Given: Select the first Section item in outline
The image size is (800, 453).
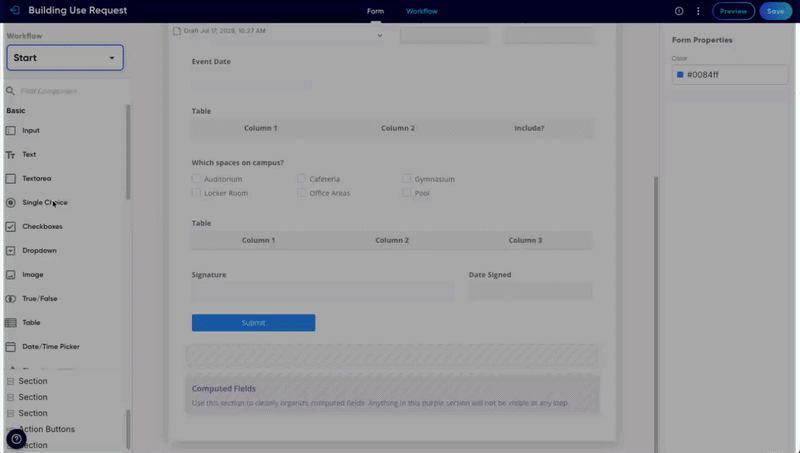Looking at the screenshot, I should [33, 381].
